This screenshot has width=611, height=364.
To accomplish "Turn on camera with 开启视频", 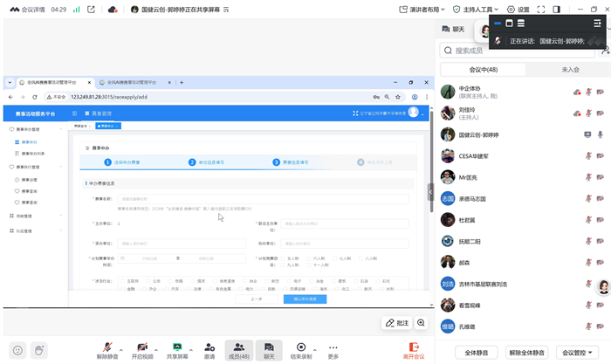I will pos(141,347).
